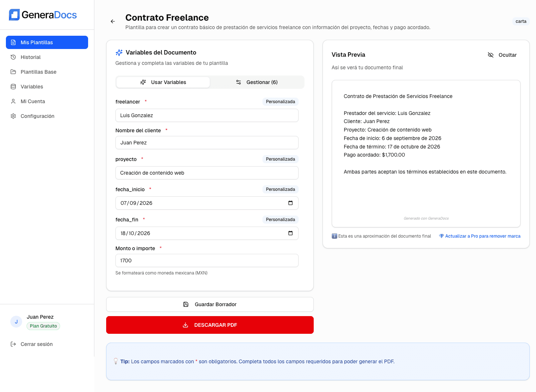Viewport: 536px width, 392px height.
Task: Click the back arrow next to Contrato Freelance
Action: click(113, 21)
